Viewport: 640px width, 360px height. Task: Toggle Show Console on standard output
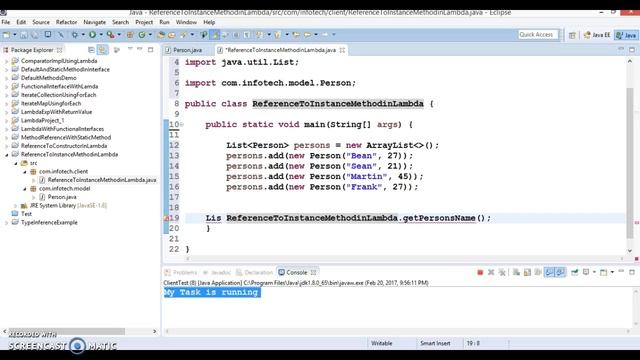coord(549,272)
